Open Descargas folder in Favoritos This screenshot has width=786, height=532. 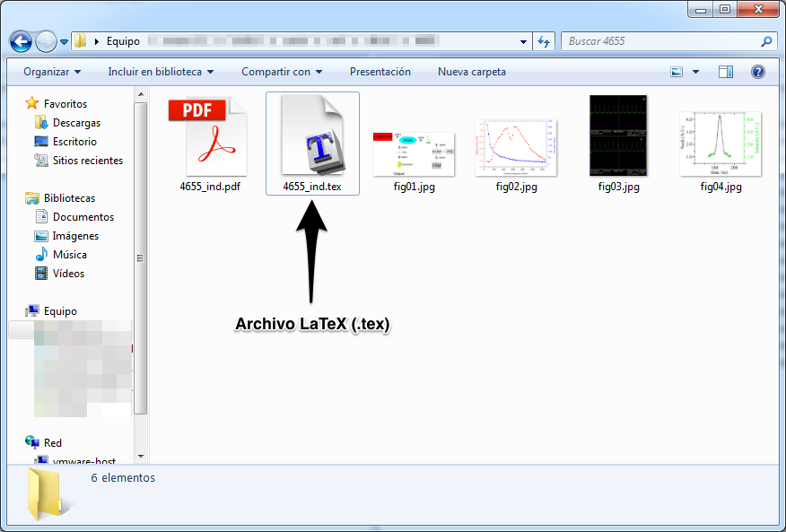click(x=76, y=123)
